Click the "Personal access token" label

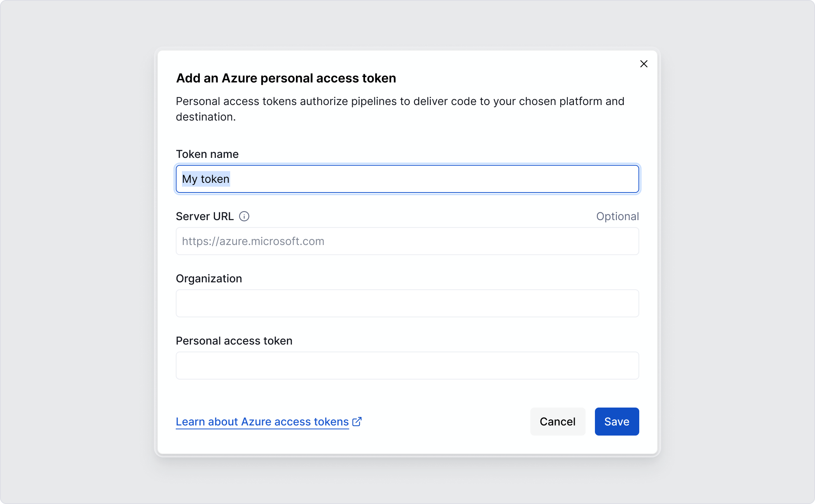234,341
